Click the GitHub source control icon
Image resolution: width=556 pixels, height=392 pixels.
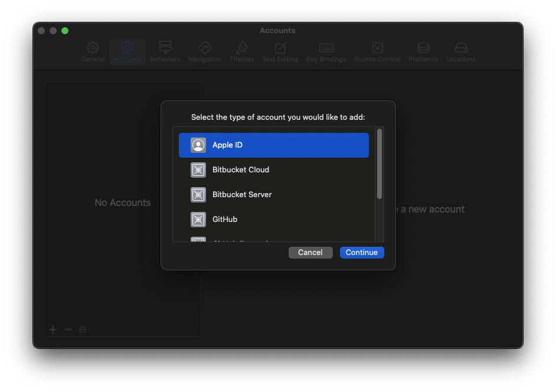point(198,220)
